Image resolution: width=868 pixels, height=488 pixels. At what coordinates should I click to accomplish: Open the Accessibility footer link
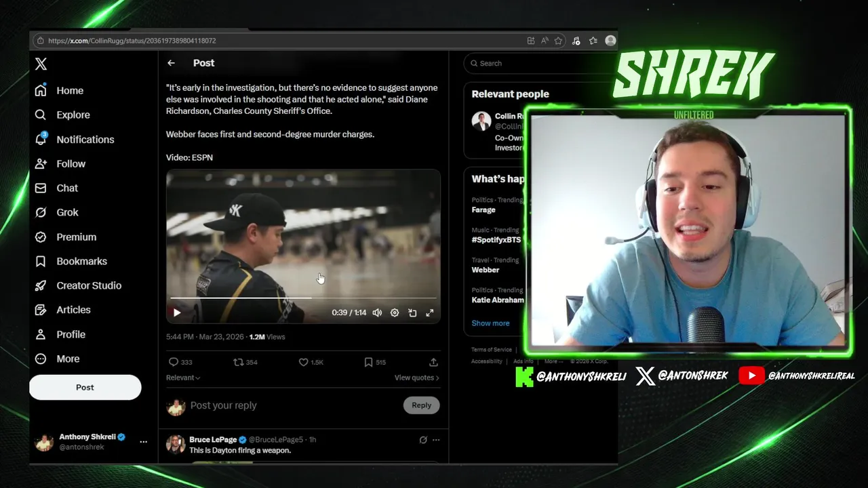click(x=487, y=361)
